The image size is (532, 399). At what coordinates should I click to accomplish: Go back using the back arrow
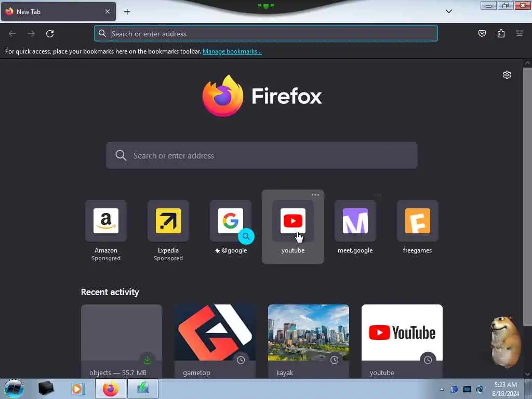coord(12,34)
